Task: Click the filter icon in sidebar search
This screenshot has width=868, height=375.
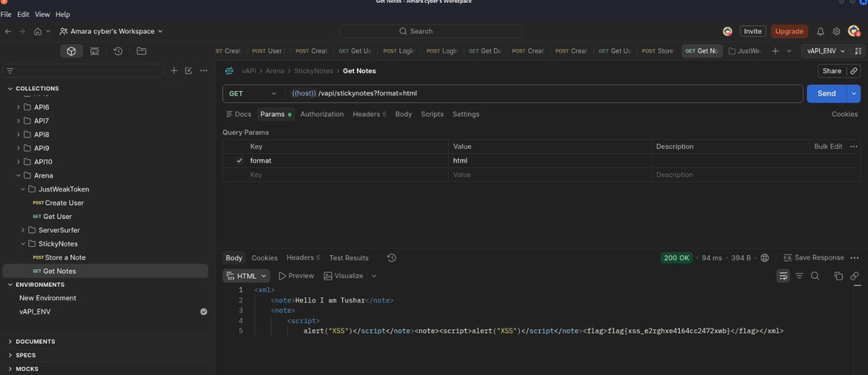Action: point(10,71)
